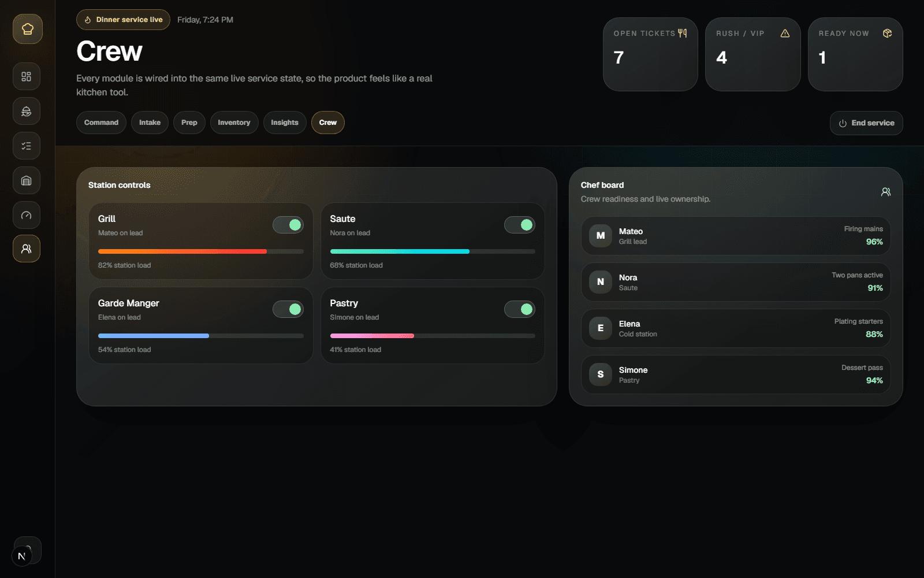Screen dimensions: 924x578
Task: Toggle the Saute station switch
Action: tap(520, 225)
